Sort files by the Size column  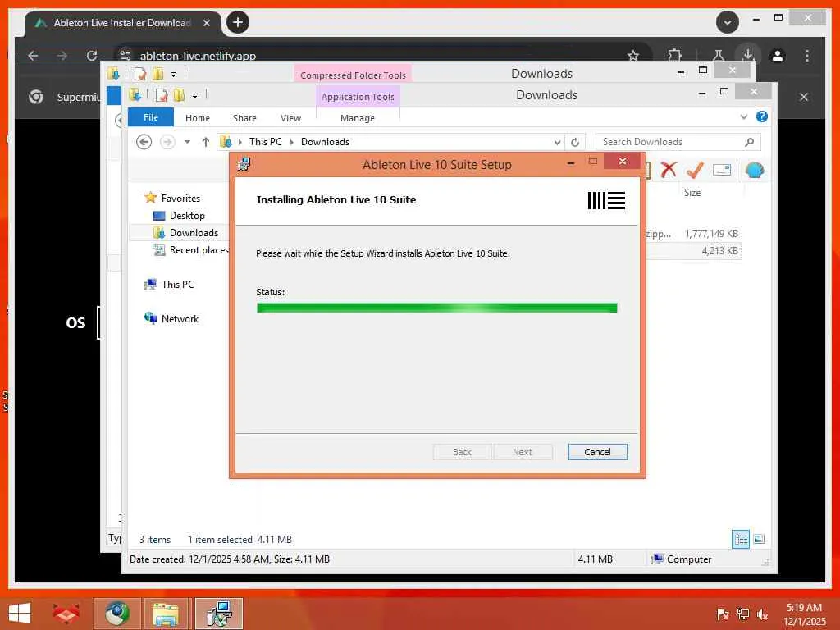tap(692, 192)
